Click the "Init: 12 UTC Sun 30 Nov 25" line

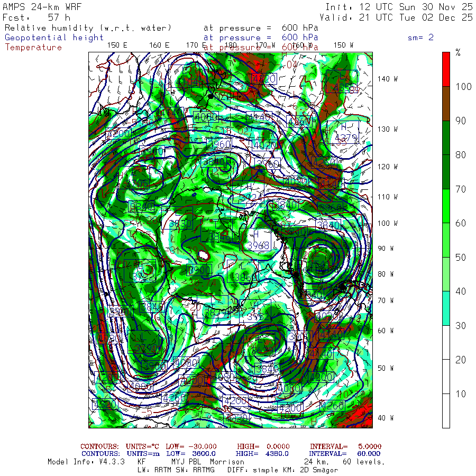click(399, 7)
